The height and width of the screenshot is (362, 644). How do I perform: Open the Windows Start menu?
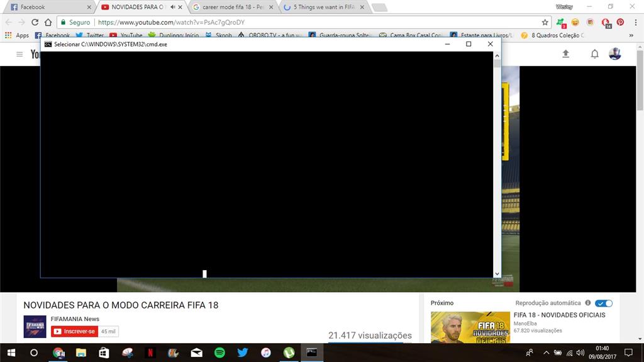point(11,353)
